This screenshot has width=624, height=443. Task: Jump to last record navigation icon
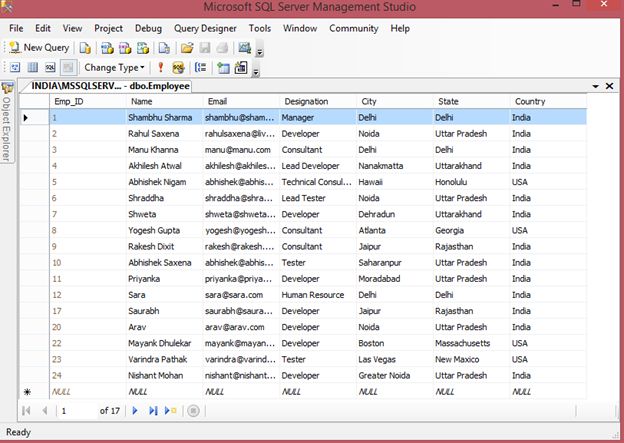click(153, 411)
